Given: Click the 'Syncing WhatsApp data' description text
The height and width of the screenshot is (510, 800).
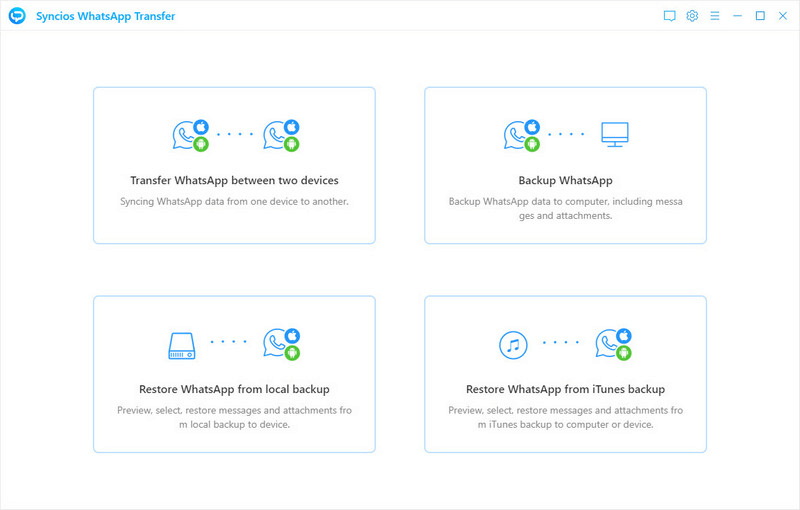Looking at the screenshot, I should 234,201.
